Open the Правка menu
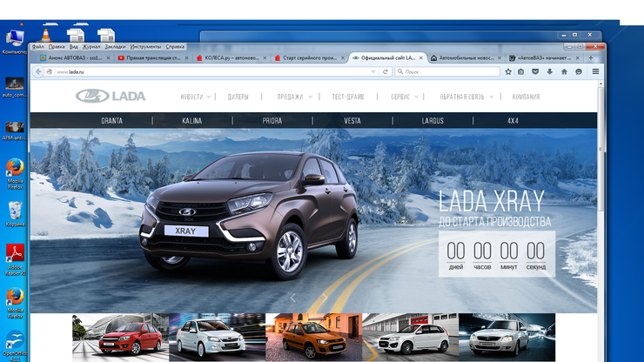 tap(57, 46)
